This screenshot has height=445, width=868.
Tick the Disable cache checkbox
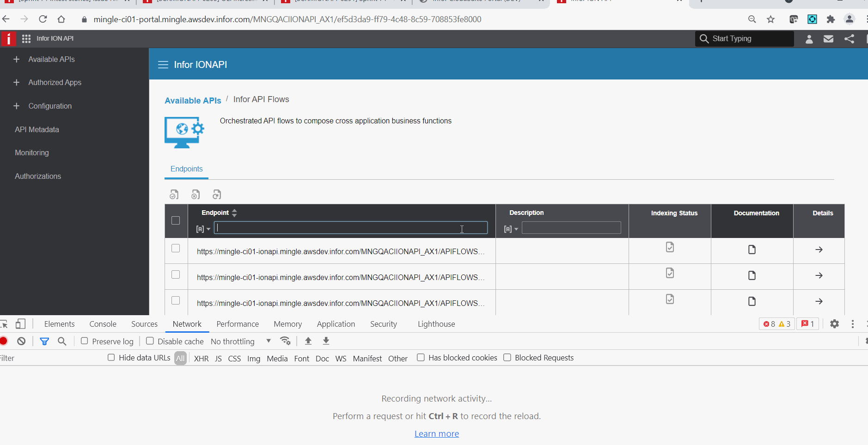click(x=150, y=341)
